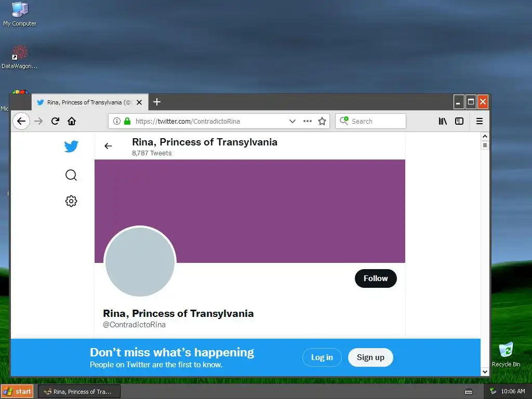Click the Firefox Search input box

[x=370, y=121]
